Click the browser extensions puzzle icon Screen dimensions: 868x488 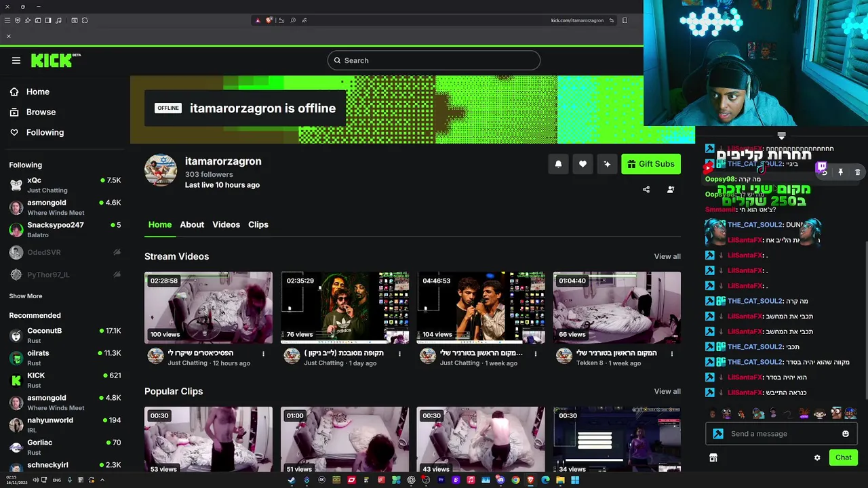pyautogui.click(x=85, y=20)
